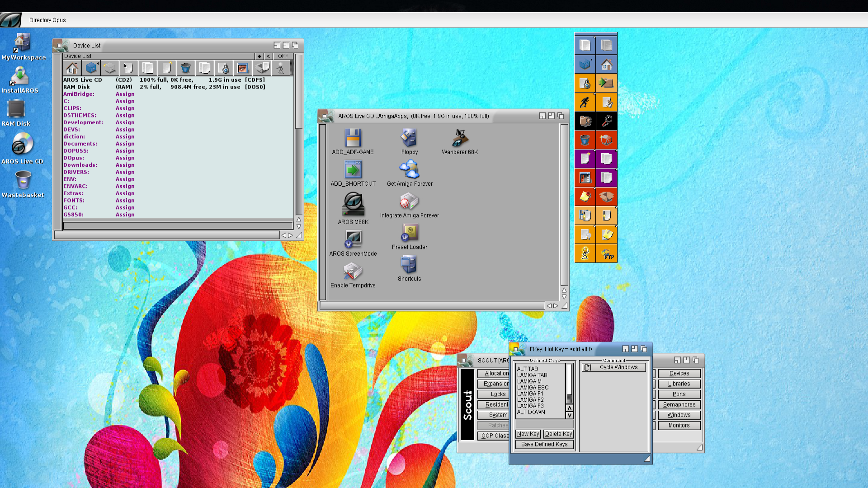This screenshot has width=868, height=488.
Task: Click the blue cabinet icon in Device List toolbar
Action: point(91,68)
